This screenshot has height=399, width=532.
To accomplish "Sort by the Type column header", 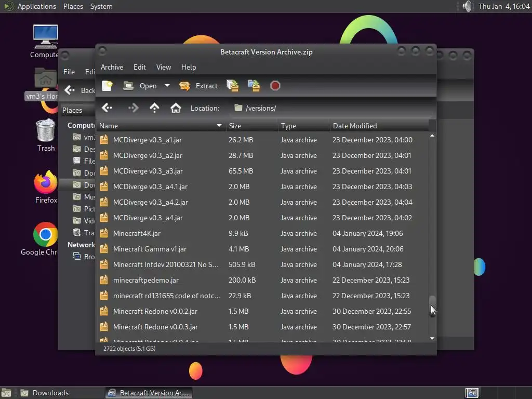I will [303, 126].
